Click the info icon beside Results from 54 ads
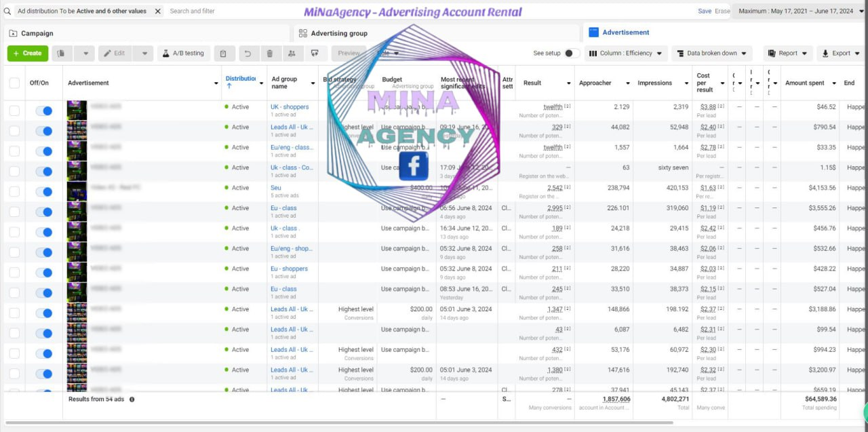 (132, 399)
